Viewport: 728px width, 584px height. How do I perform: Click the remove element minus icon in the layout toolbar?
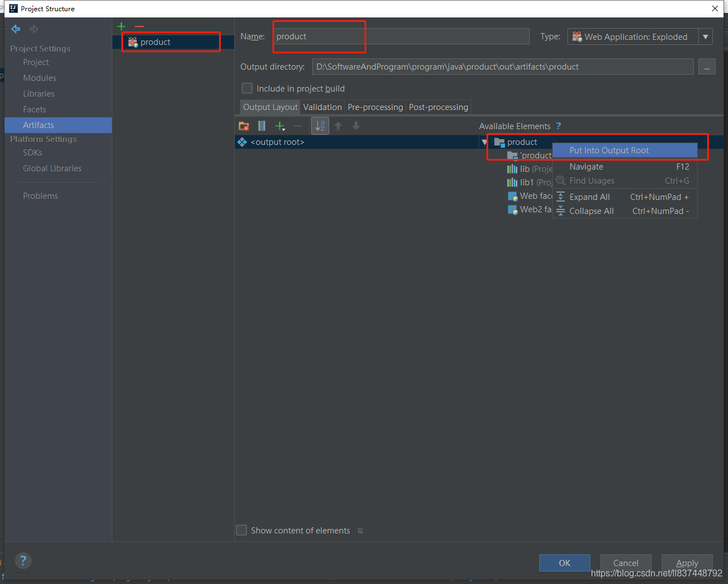click(298, 126)
